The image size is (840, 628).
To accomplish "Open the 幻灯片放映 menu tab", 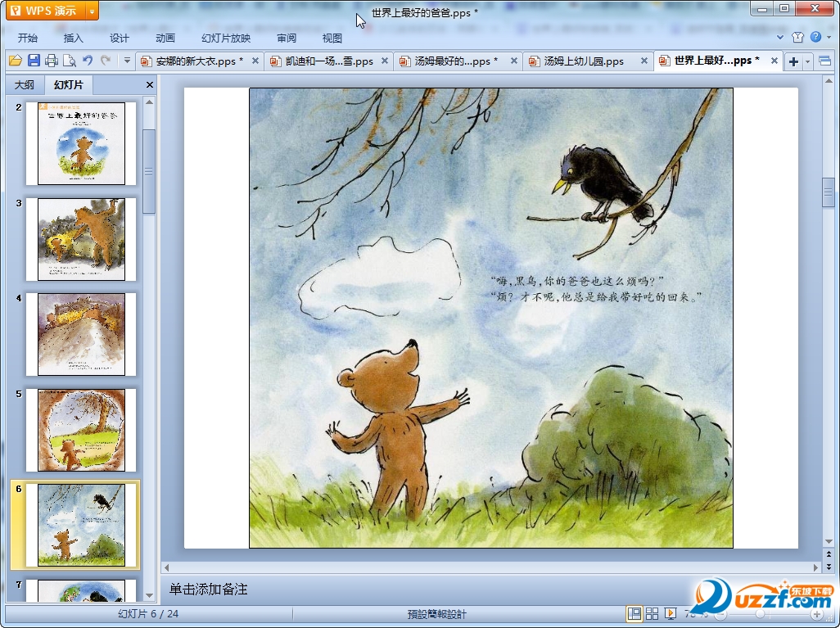I will (x=226, y=38).
